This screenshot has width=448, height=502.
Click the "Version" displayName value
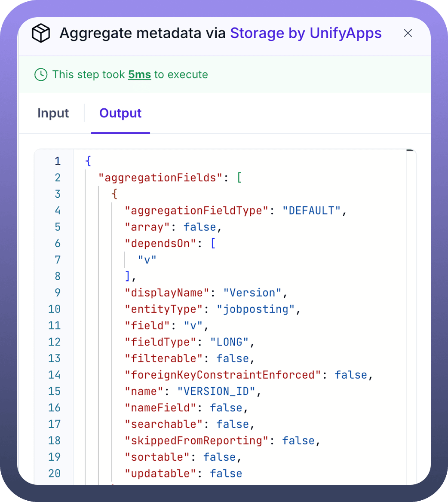pyautogui.click(x=252, y=293)
